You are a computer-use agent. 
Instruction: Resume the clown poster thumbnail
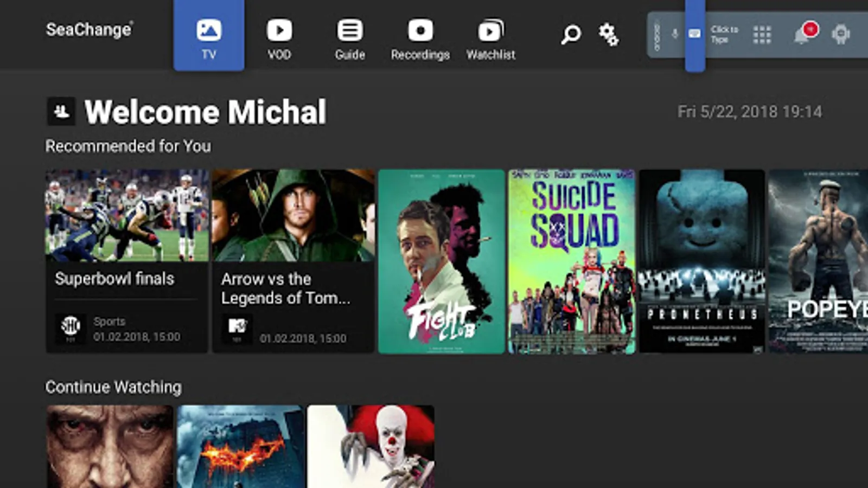(x=371, y=447)
